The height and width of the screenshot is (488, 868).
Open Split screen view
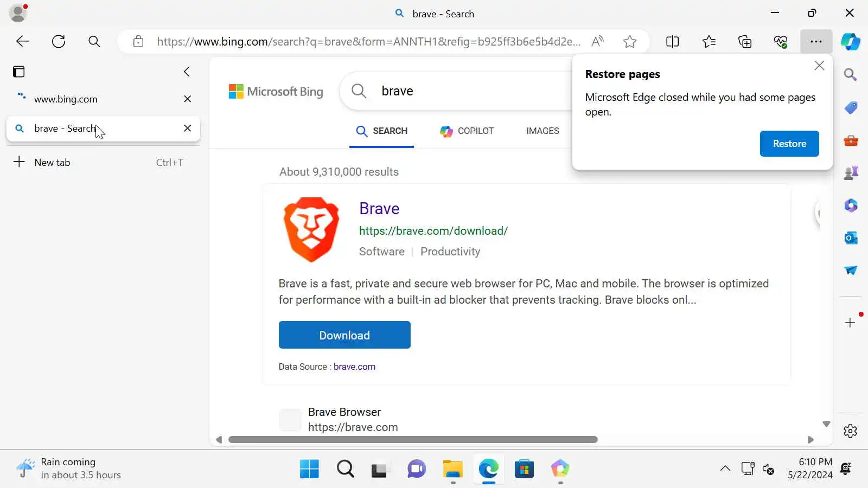point(672,41)
